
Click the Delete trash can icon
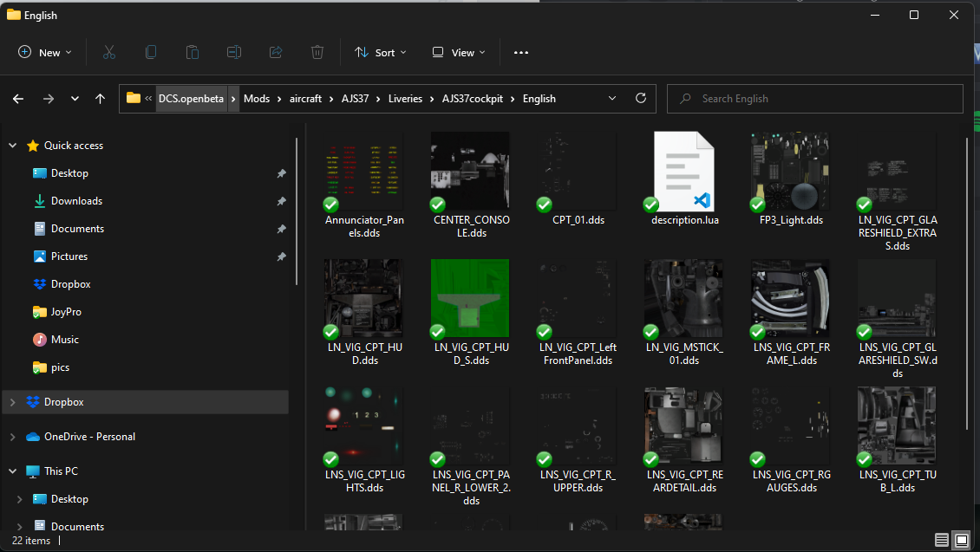point(317,53)
